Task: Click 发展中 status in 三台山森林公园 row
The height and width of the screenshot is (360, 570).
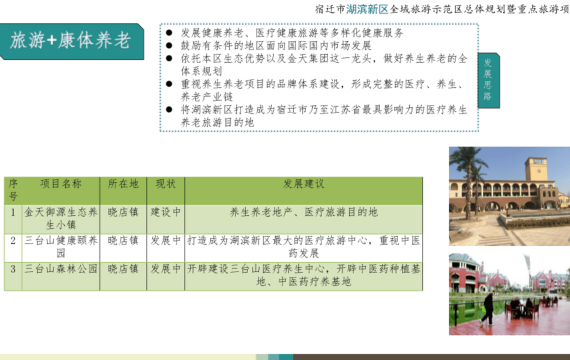Action: tap(166, 276)
